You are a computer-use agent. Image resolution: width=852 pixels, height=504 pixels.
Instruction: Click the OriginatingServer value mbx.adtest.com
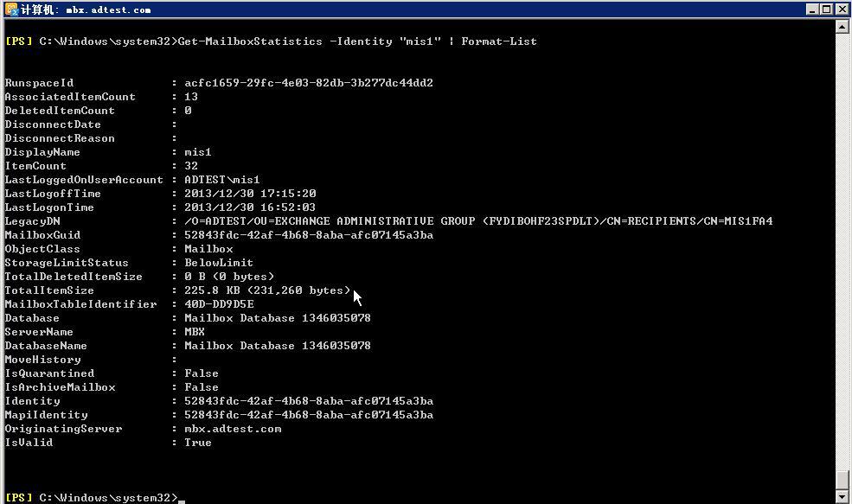[233, 429]
